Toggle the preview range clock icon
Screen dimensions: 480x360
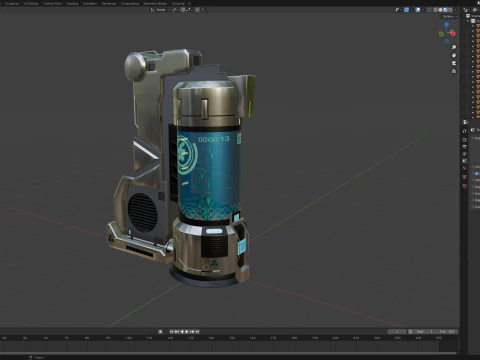click(410, 331)
